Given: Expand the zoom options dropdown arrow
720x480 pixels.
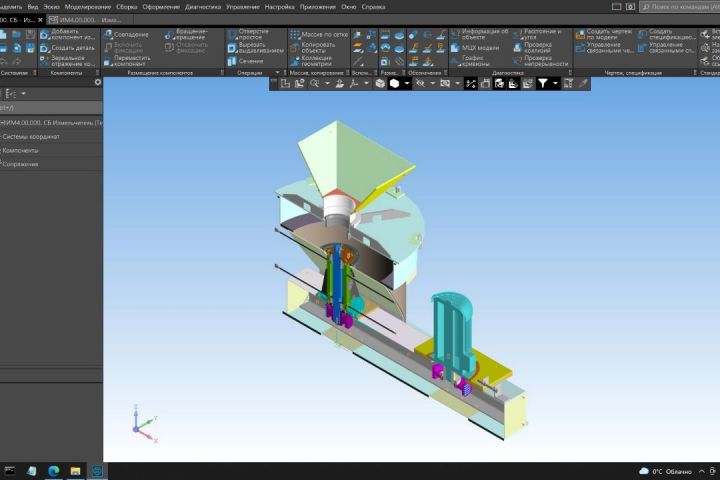Looking at the screenshot, I should pyautogui.click(x=327, y=84).
